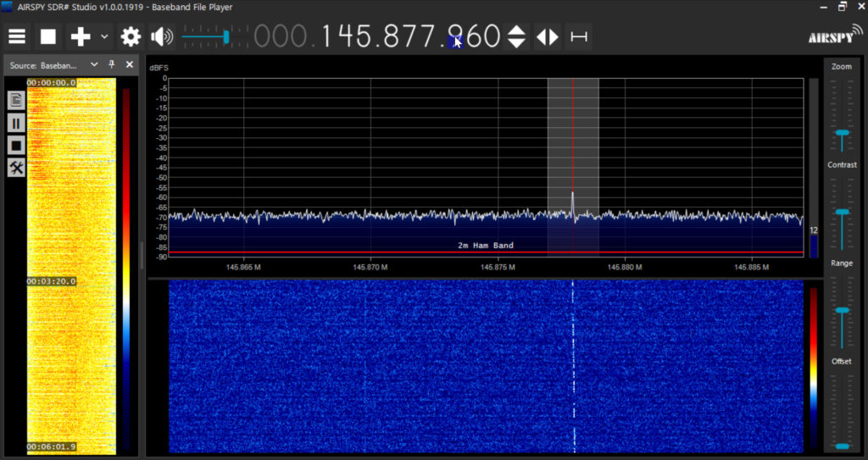Image resolution: width=868 pixels, height=460 pixels.
Task: Open the hamburger main menu
Action: coord(17,36)
